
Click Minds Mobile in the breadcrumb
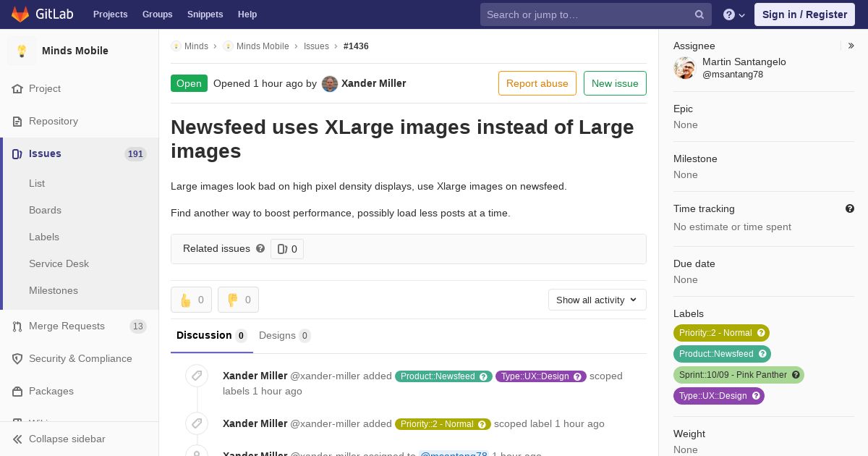coord(263,46)
